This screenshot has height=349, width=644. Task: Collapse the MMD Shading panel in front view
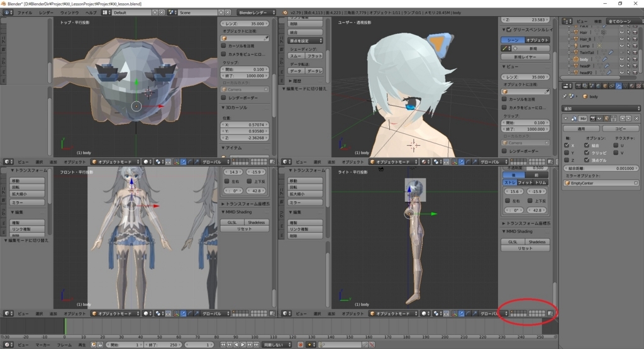click(x=223, y=213)
